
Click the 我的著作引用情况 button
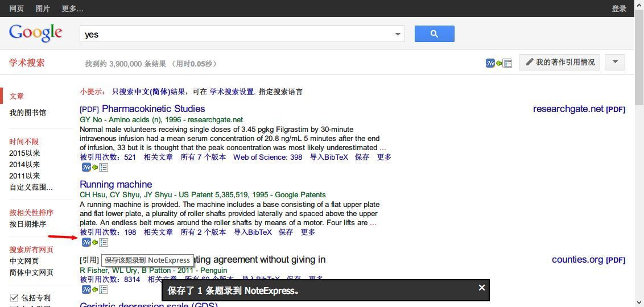[559, 63]
